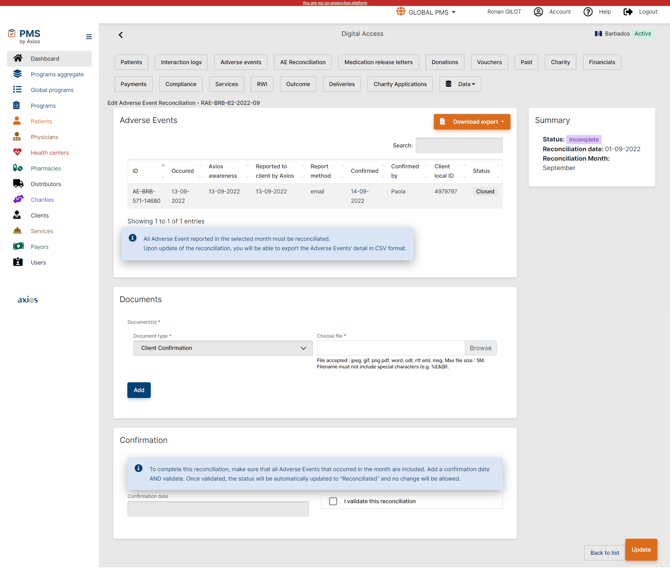Open the Medication release letters tab
Image resolution: width=670 pixels, height=568 pixels.
coord(378,62)
